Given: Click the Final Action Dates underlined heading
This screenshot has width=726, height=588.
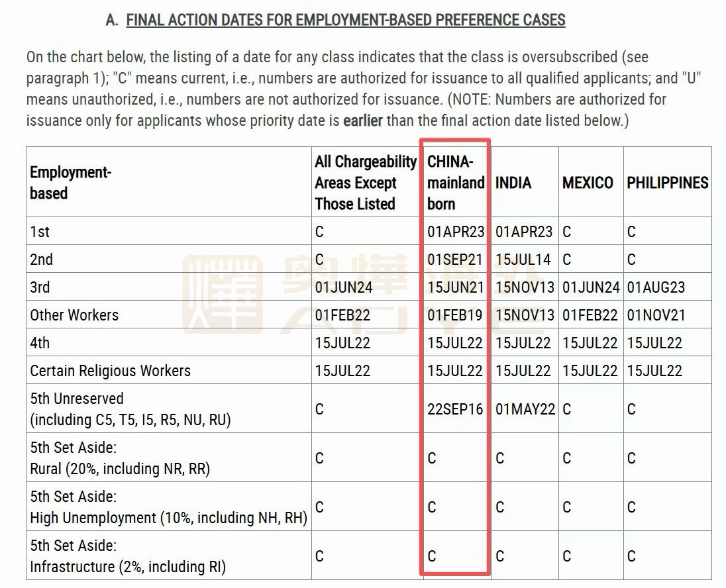Looking at the screenshot, I should tap(345, 20).
